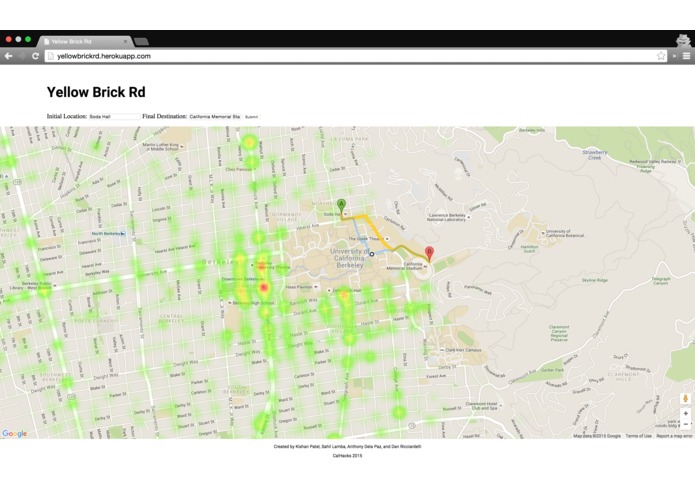
Task: Click the Final Destination input field
Action: click(215, 117)
